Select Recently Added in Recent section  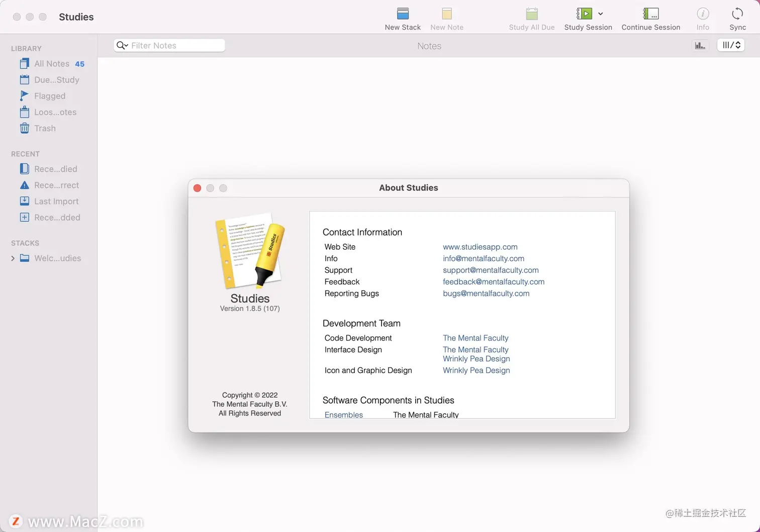[x=49, y=217]
